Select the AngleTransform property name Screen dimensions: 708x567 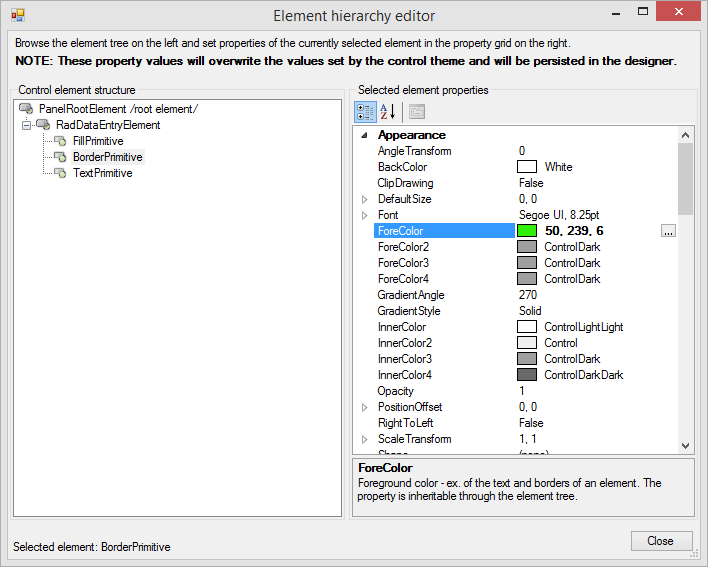(x=415, y=151)
